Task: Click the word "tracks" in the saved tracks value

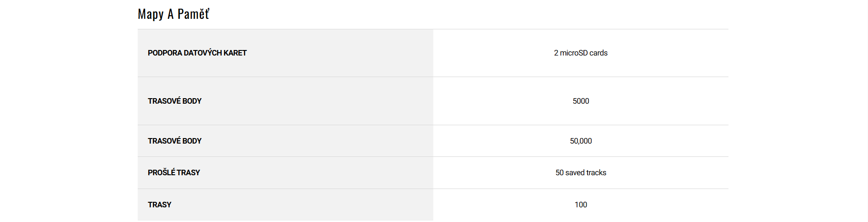Action: pyautogui.click(x=596, y=173)
